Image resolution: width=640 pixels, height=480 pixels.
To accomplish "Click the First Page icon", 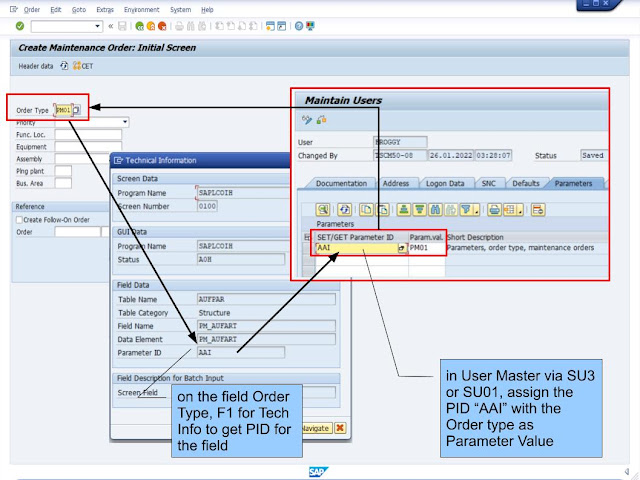I will (x=219, y=26).
